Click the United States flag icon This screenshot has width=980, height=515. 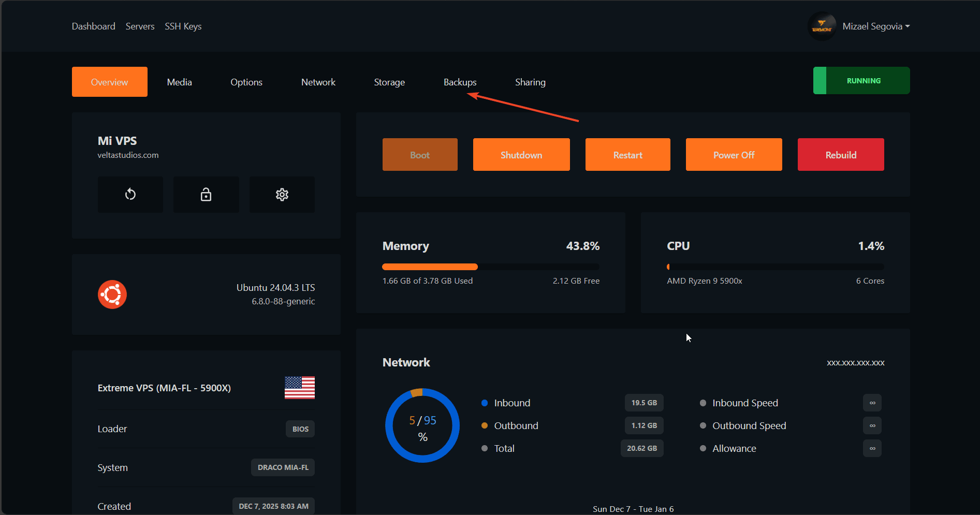[x=300, y=388]
